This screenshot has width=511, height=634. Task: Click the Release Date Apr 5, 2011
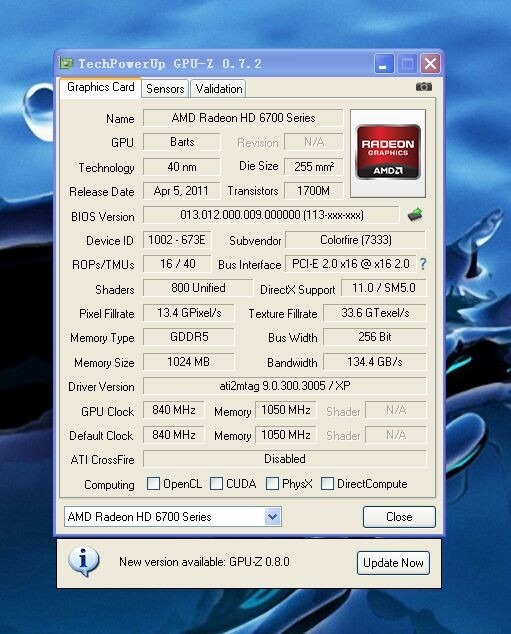pyautogui.click(x=182, y=191)
